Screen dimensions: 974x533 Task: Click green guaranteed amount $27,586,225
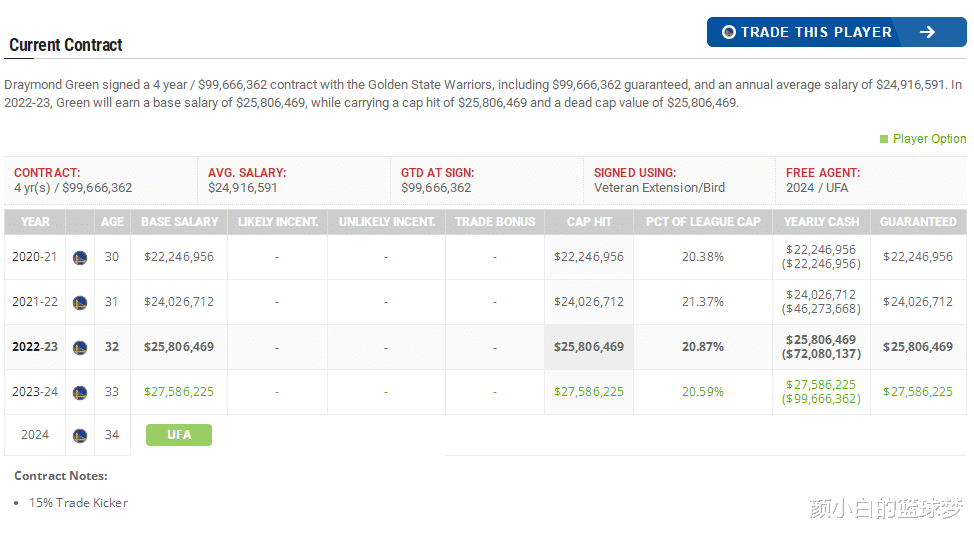pyautogui.click(x=917, y=392)
